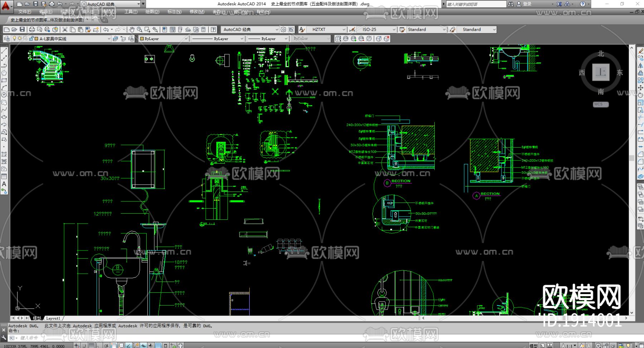Click the Multileader Style icon
The image size is (644, 348).
pos(453,29)
